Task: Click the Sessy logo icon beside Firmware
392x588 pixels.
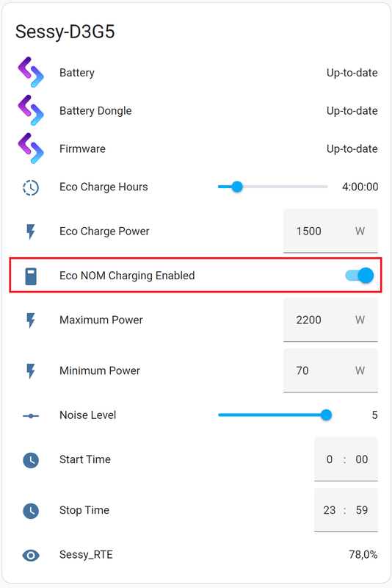Action: pyautogui.click(x=31, y=148)
